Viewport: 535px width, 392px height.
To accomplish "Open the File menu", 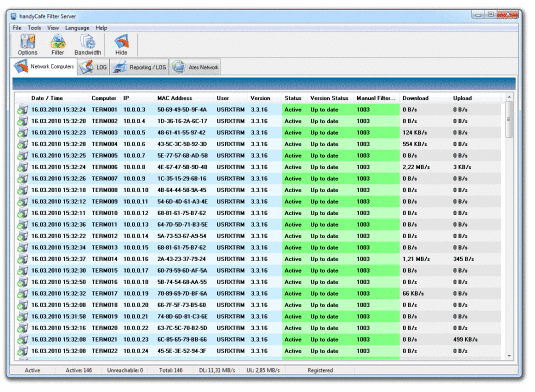I will 17,28.
